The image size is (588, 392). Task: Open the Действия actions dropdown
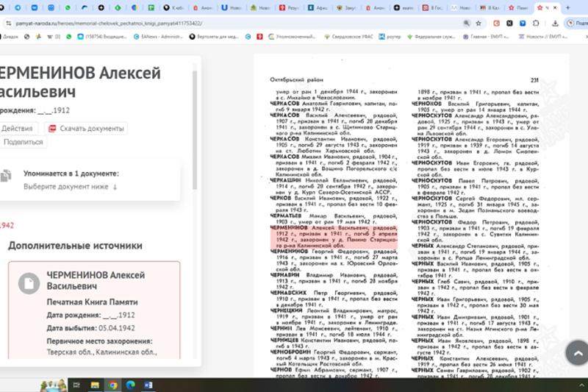18,128
